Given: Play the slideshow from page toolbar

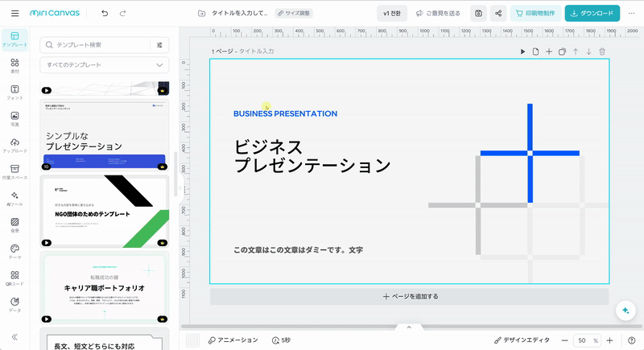Looking at the screenshot, I should tap(522, 51).
